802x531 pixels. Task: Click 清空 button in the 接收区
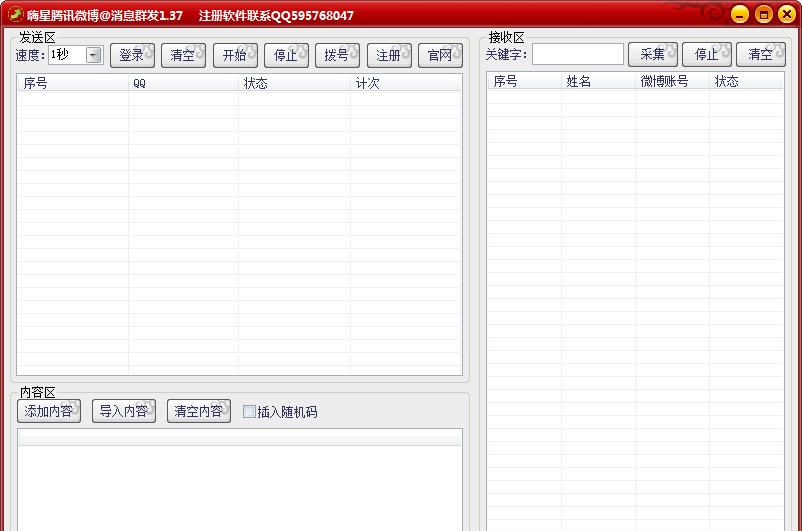[761, 54]
